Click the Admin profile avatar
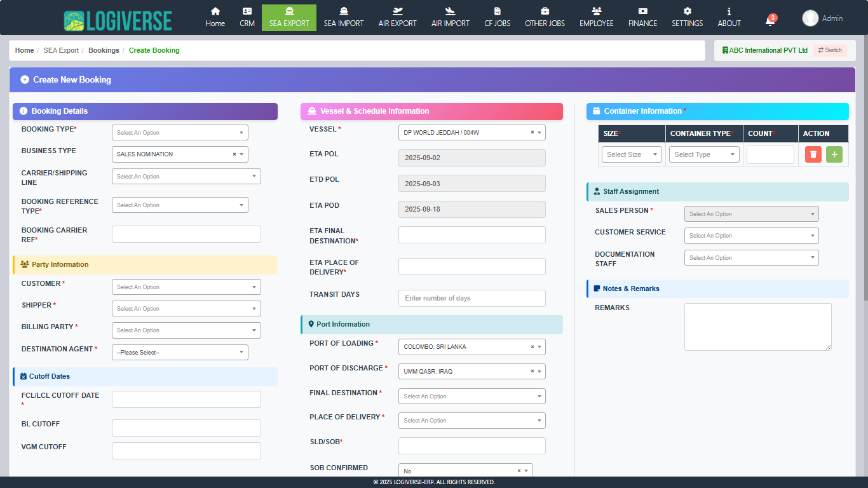This screenshot has height=488, width=868. [x=810, y=18]
